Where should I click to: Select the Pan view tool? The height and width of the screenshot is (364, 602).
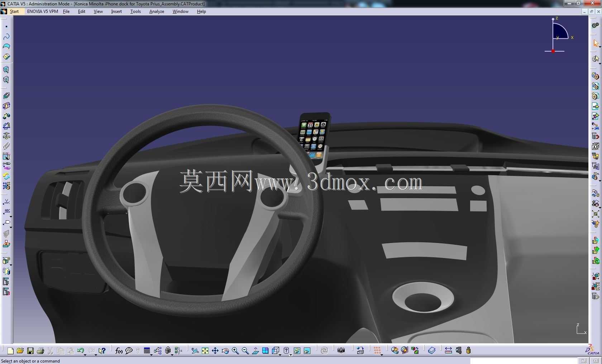click(x=215, y=351)
